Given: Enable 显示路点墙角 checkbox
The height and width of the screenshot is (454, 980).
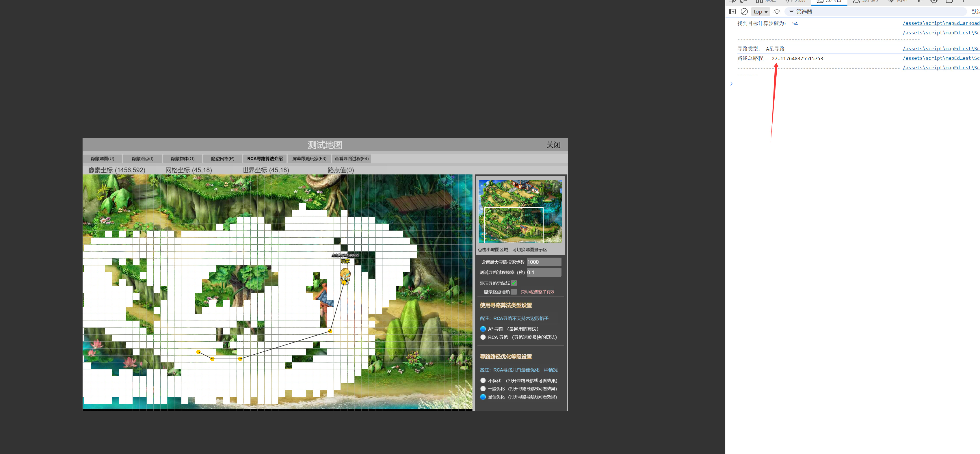Looking at the screenshot, I should 514,292.
